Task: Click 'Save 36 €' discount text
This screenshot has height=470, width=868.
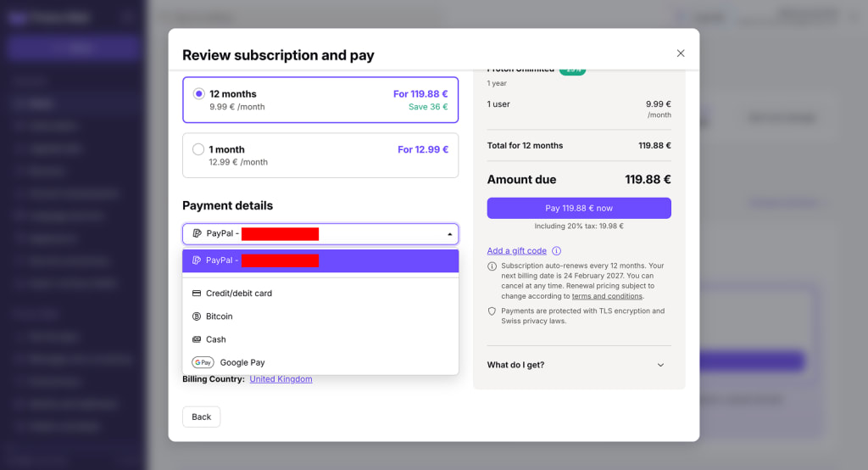Action: (x=428, y=106)
